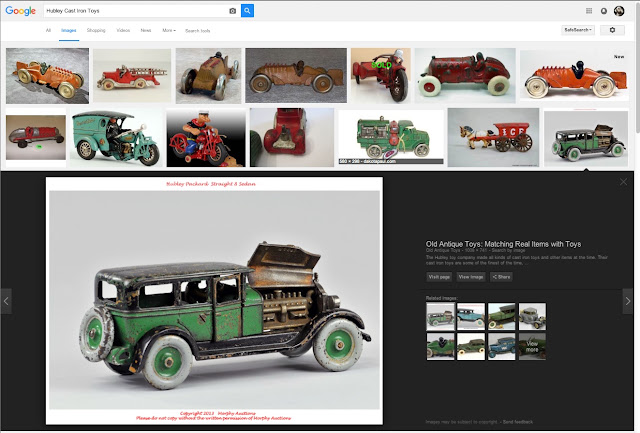The height and width of the screenshot is (433, 640).
Task: Go to previous image with left arrow
Action: (x=6, y=301)
